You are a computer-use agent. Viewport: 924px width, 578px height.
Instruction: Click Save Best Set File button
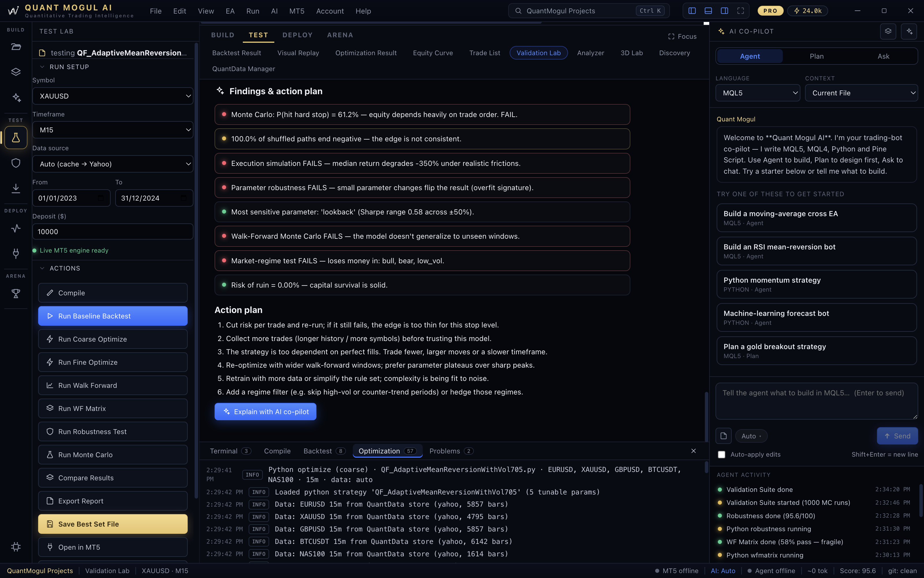coord(113,524)
